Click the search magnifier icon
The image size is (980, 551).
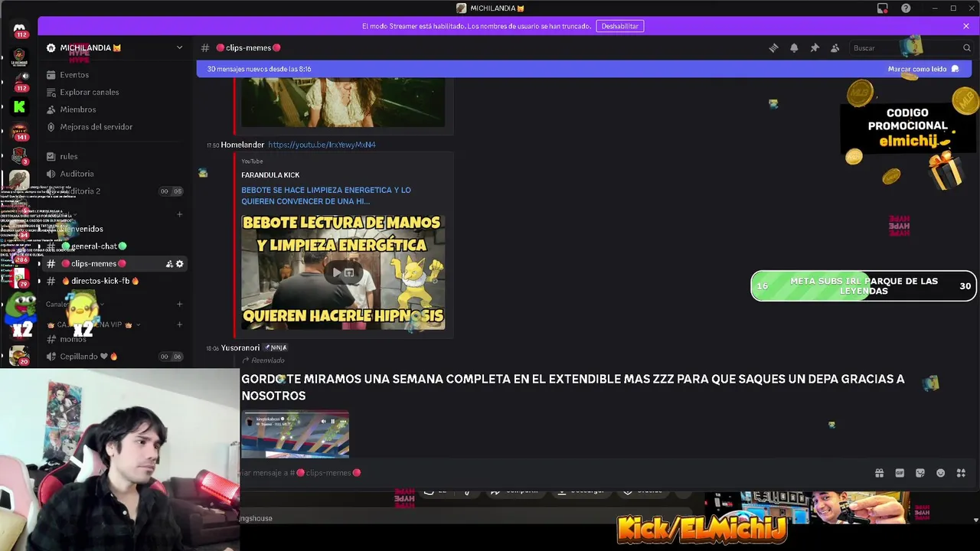pyautogui.click(x=967, y=47)
